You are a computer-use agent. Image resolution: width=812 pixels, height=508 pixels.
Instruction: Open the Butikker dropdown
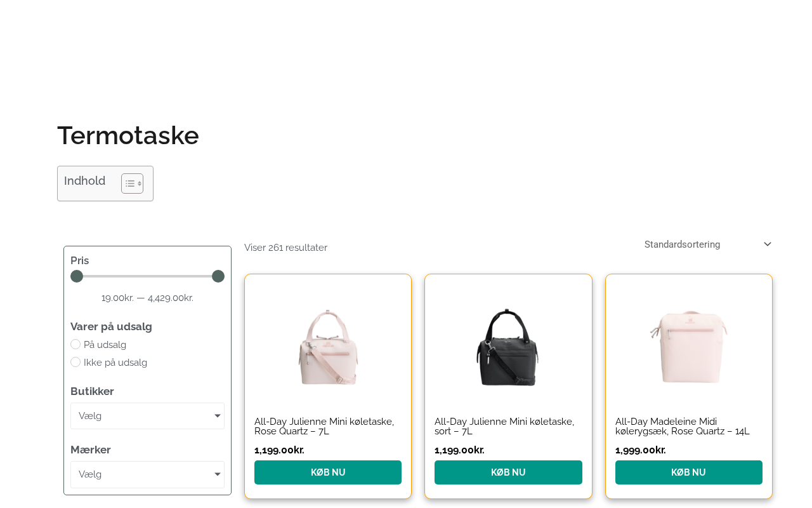[x=147, y=416]
